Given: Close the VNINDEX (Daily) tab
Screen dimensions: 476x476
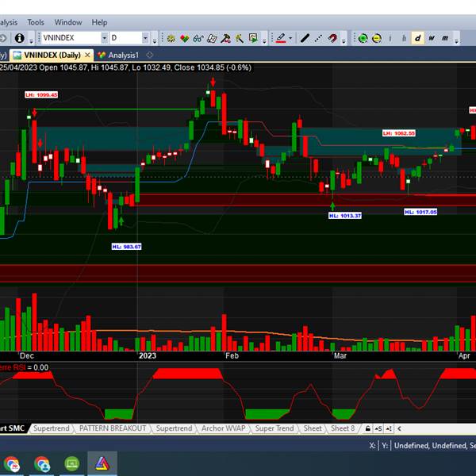Looking at the screenshot, I should pyautogui.click(x=87, y=55).
